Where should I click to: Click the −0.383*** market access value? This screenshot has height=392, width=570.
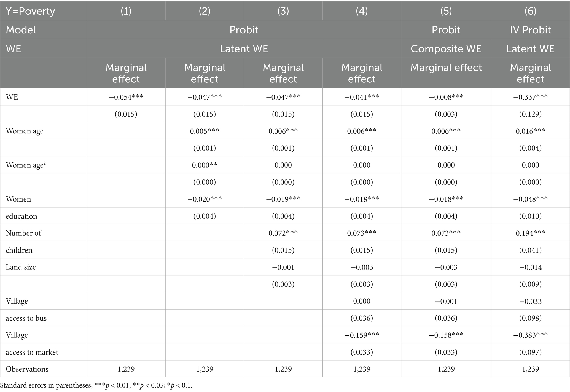[530, 335]
